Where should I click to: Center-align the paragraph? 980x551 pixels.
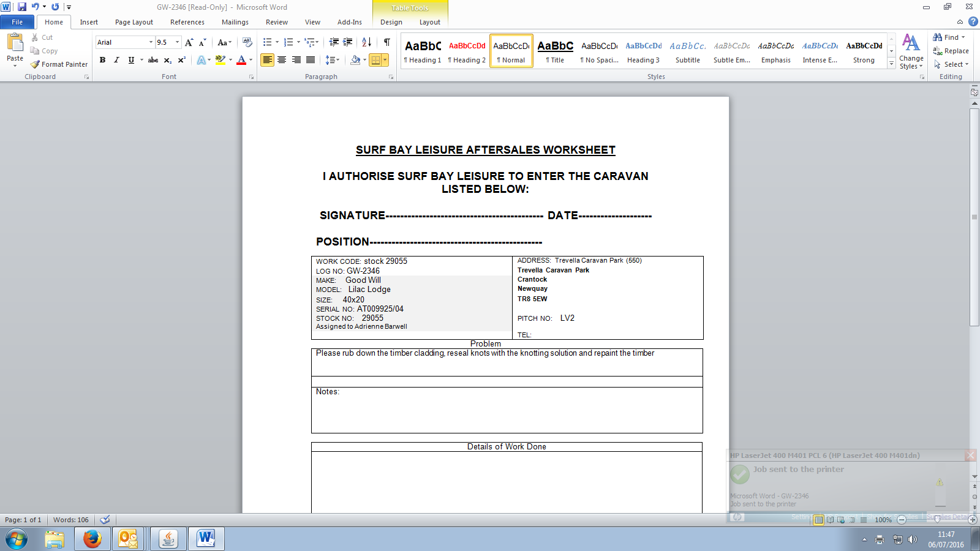(282, 60)
